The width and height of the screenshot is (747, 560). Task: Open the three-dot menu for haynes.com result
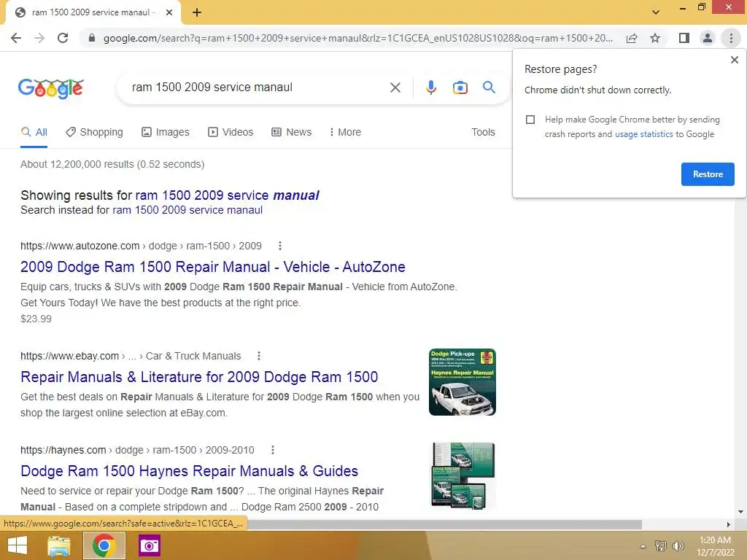tap(273, 450)
